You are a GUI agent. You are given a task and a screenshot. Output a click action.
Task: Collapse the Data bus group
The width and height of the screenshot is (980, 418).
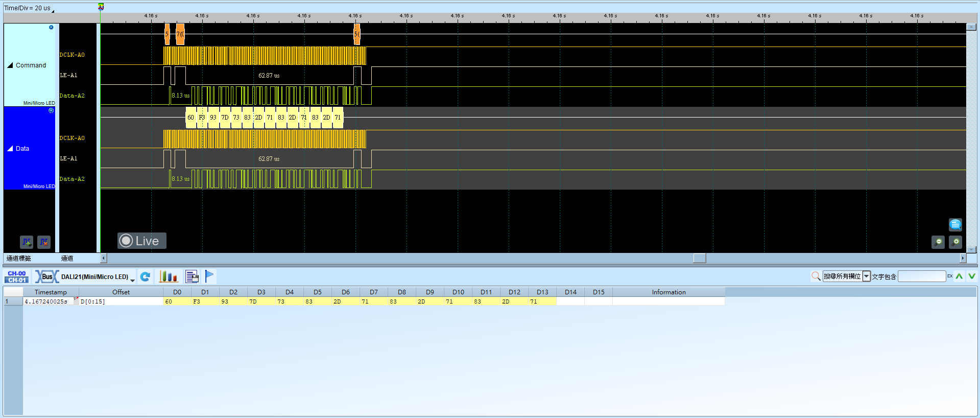10,149
